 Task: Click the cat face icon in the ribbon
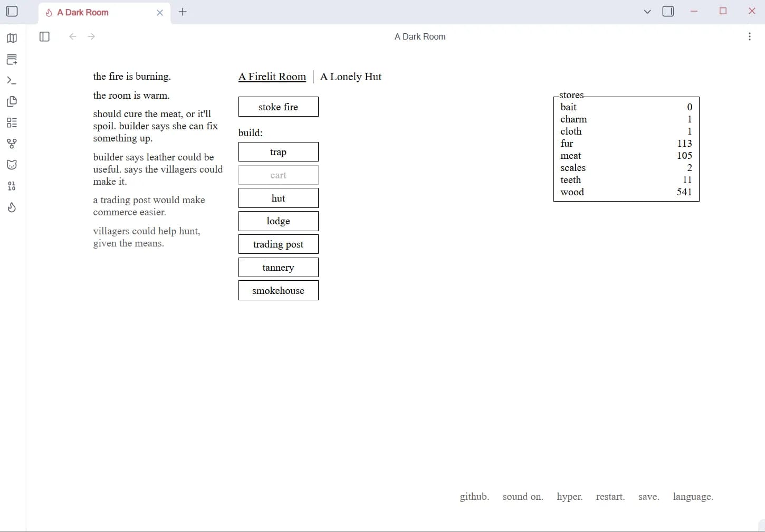[12, 165]
